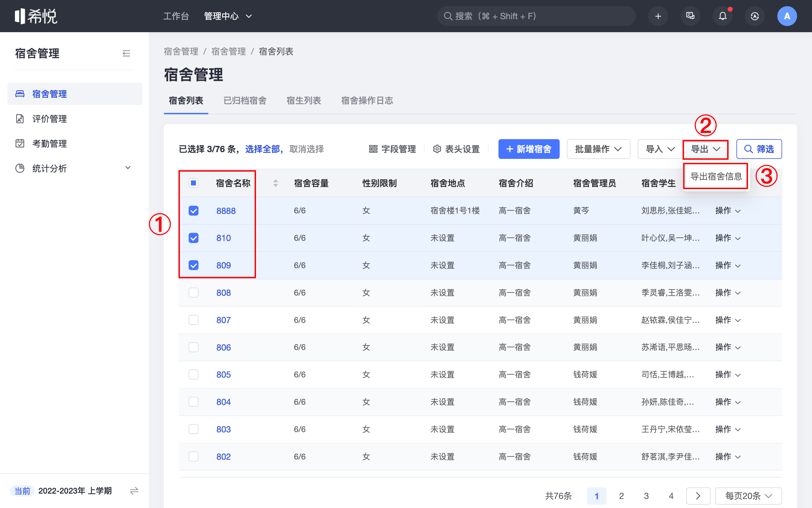Collapse the sidebar menu icon
Viewport: 812px width, 508px height.
(126, 53)
